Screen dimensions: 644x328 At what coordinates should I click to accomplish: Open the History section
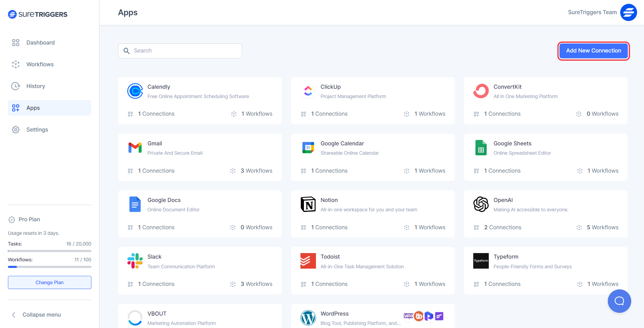[50, 86]
